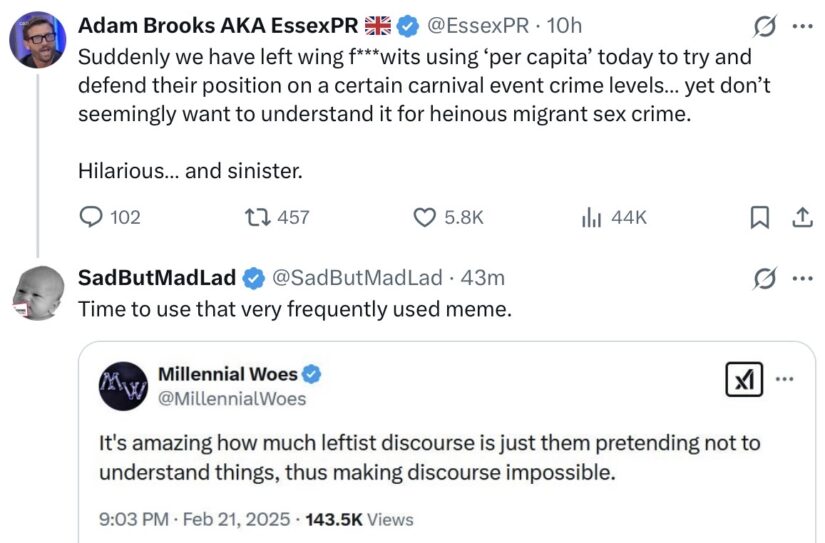Open the @MillennialWoes handle
The height and width of the screenshot is (543, 825).
[232, 399]
